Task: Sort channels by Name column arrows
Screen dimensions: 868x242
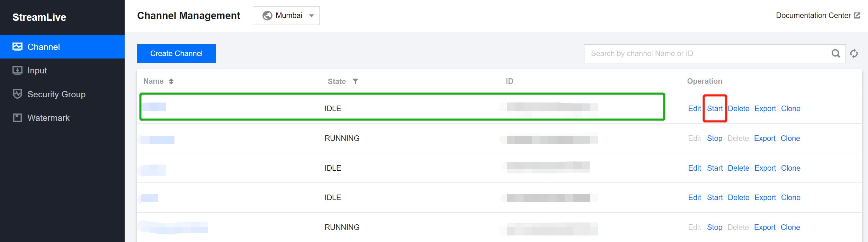Action: click(x=171, y=81)
